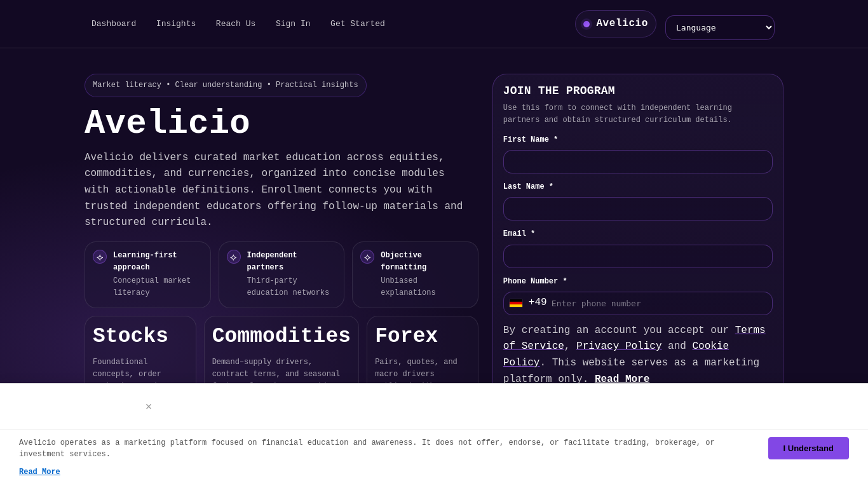Open the Cookie Policy link
Image resolution: width=868 pixels, height=488 pixels.
[710, 346]
